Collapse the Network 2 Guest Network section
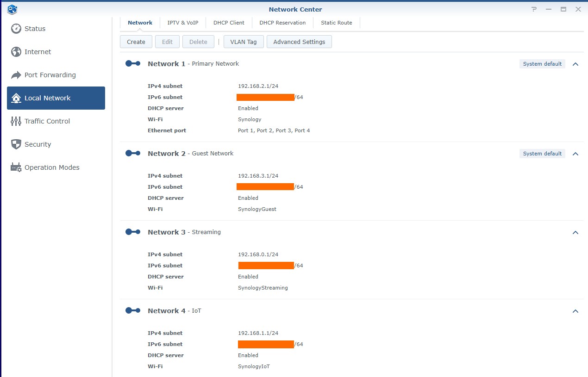Viewport: 588px width, 377px height. (x=575, y=154)
